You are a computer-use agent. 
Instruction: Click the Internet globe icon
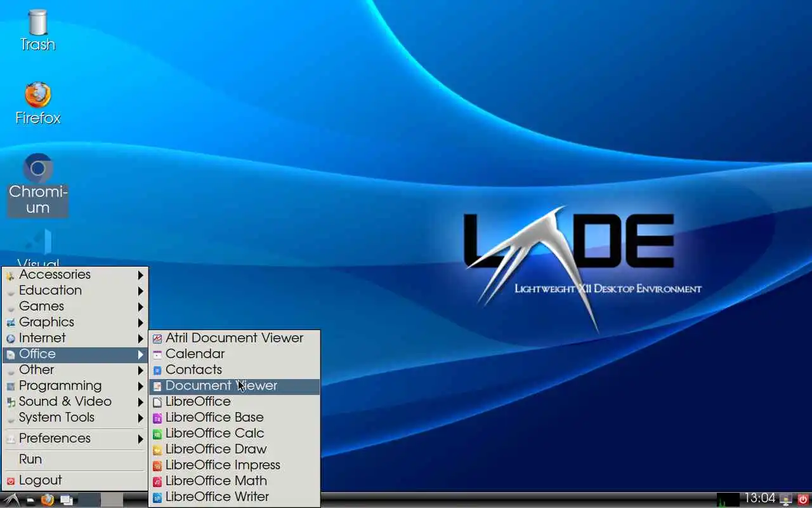[x=10, y=338]
